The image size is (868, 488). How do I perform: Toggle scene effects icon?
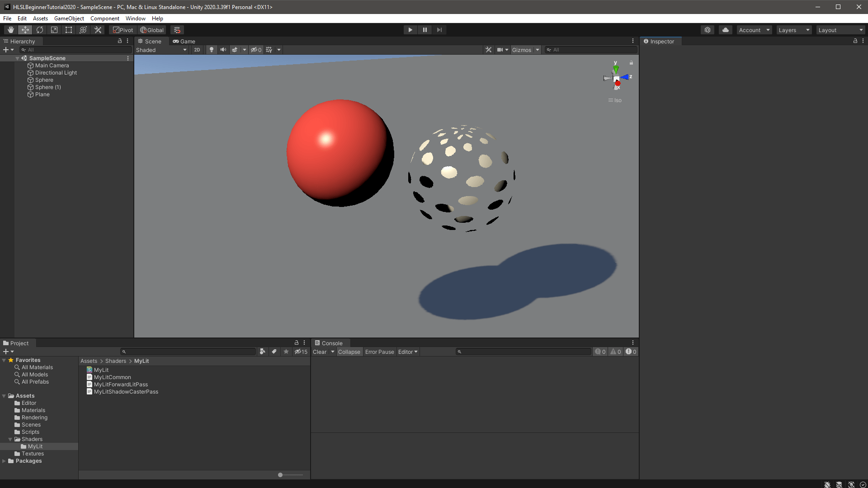pos(235,50)
